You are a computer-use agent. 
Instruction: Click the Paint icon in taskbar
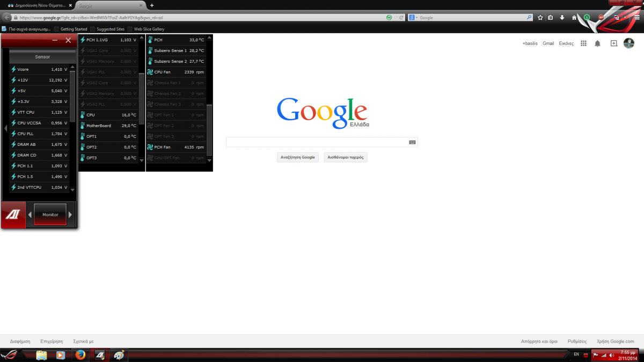(119, 355)
